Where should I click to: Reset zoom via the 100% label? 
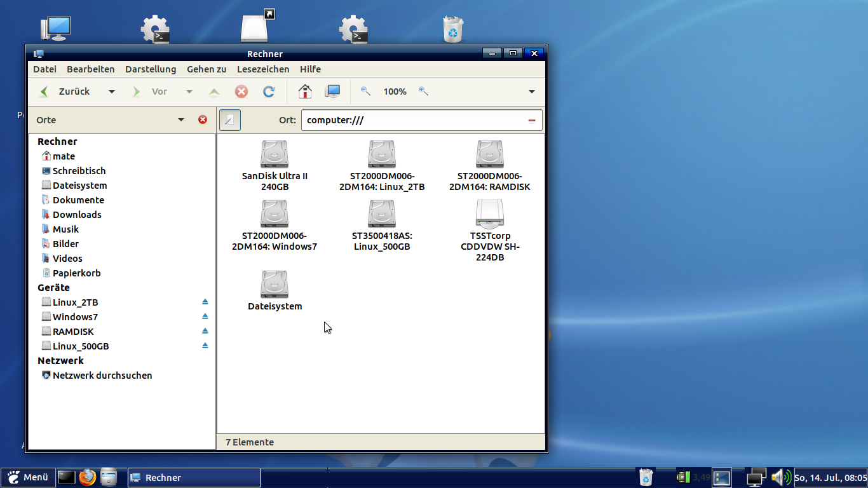pos(395,91)
